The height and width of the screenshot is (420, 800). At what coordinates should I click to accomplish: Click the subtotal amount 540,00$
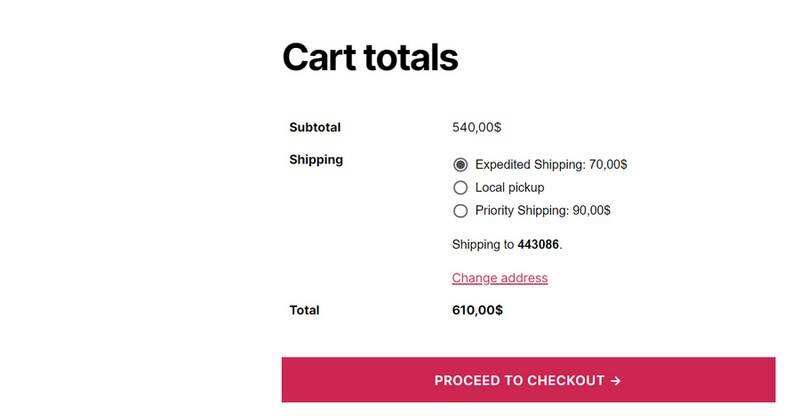coord(476,127)
